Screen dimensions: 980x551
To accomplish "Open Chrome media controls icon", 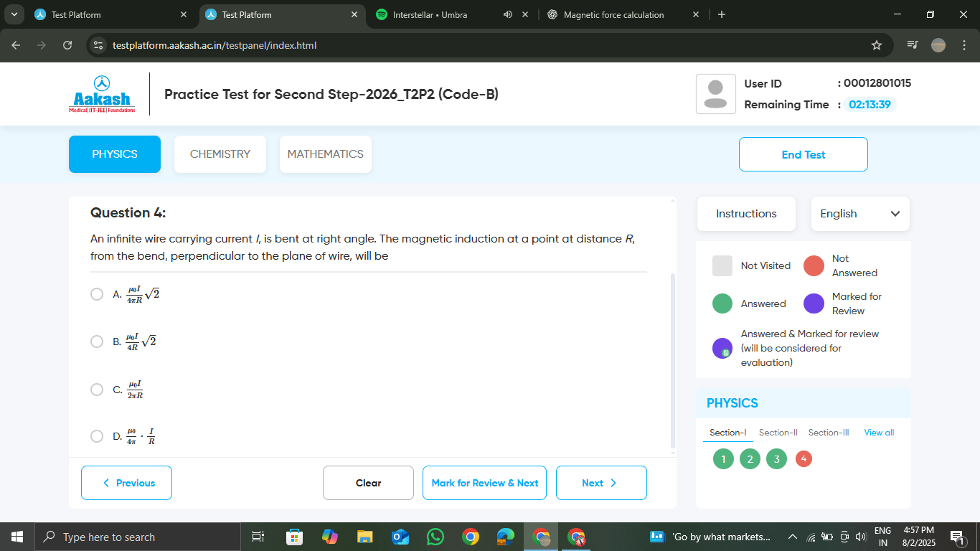I will pos(912,45).
